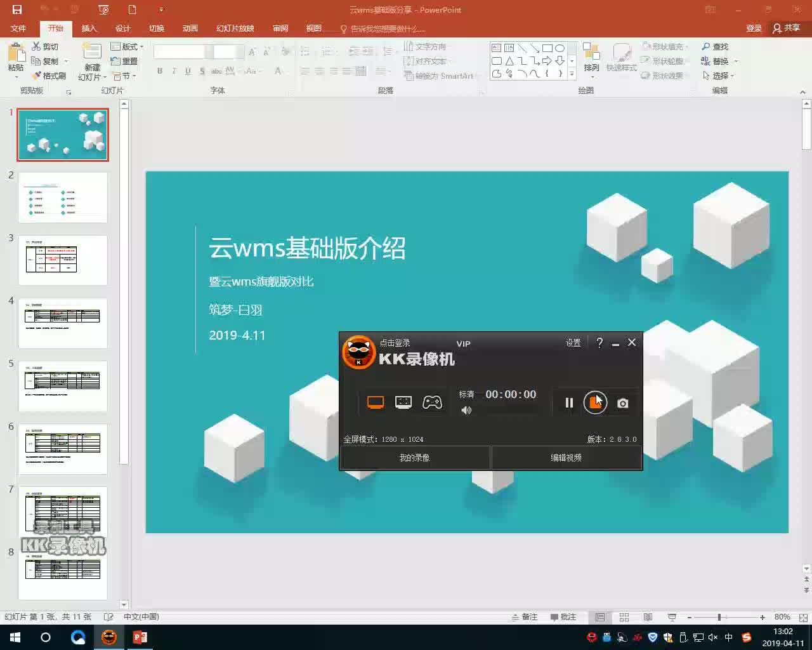
Task: Mute the recording audio in KK录像机
Action: [x=466, y=410]
